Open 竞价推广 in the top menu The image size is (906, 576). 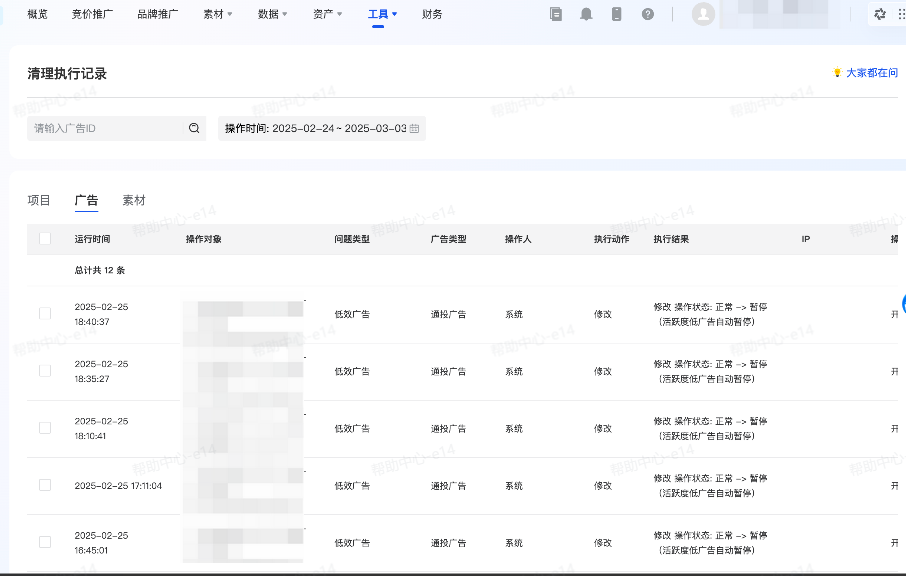[92, 14]
